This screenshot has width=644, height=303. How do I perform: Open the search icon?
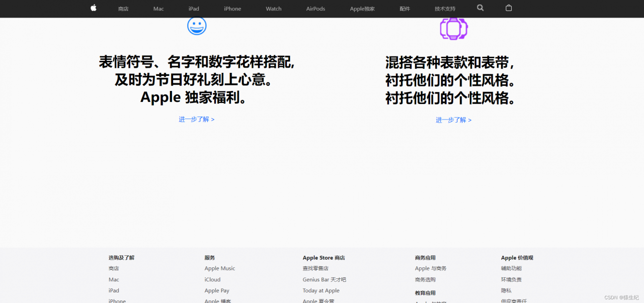pos(480,8)
